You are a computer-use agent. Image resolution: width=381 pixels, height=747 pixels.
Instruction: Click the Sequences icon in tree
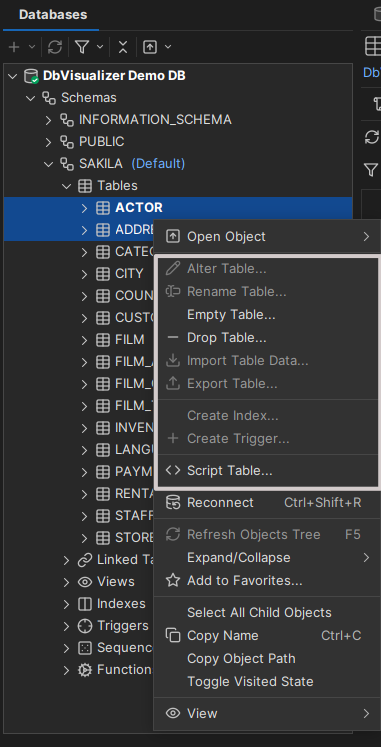click(x=84, y=648)
